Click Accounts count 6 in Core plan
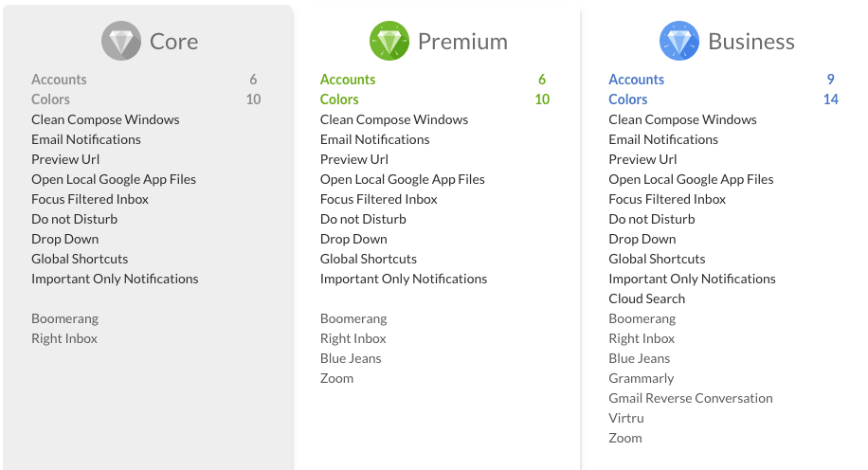This screenshot has width=868, height=470. [x=254, y=80]
